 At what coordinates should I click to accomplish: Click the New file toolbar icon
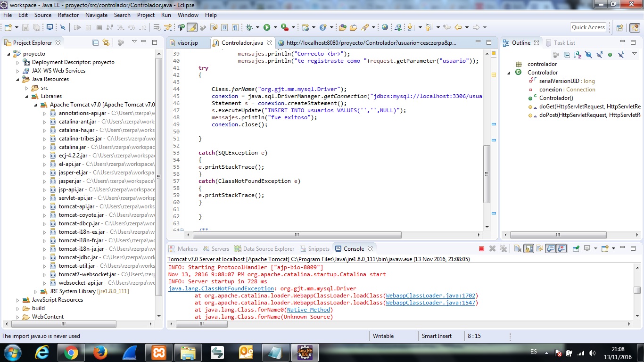pyautogui.click(x=8, y=27)
